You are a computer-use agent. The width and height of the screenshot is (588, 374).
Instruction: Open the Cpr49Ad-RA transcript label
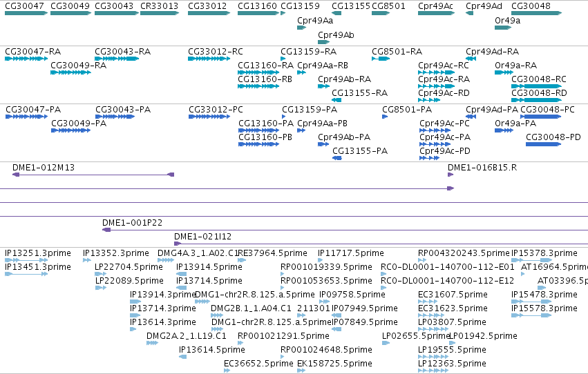click(x=493, y=51)
